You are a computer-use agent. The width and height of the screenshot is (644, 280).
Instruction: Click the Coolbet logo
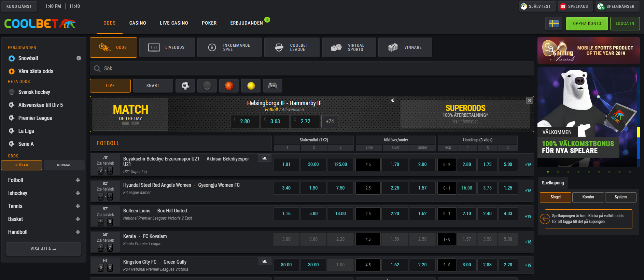click(40, 24)
